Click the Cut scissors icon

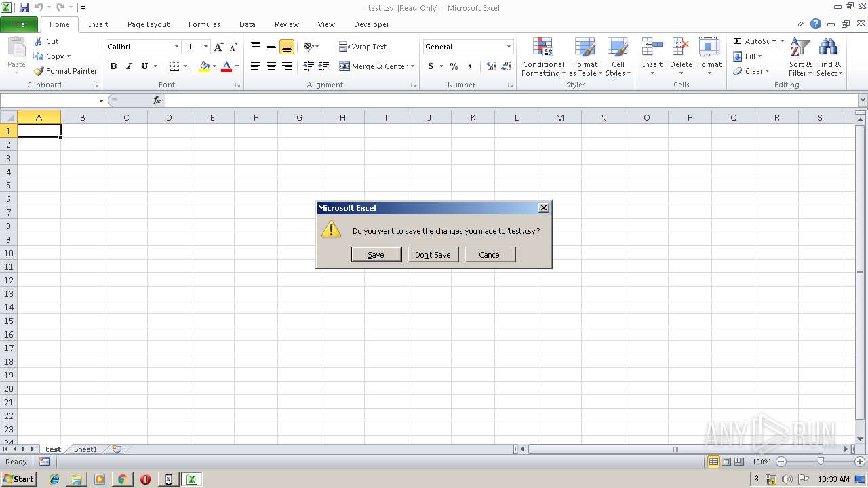[x=39, y=41]
